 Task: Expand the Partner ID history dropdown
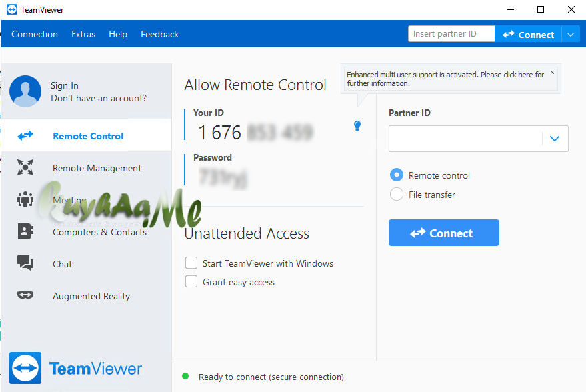click(555, 139)
